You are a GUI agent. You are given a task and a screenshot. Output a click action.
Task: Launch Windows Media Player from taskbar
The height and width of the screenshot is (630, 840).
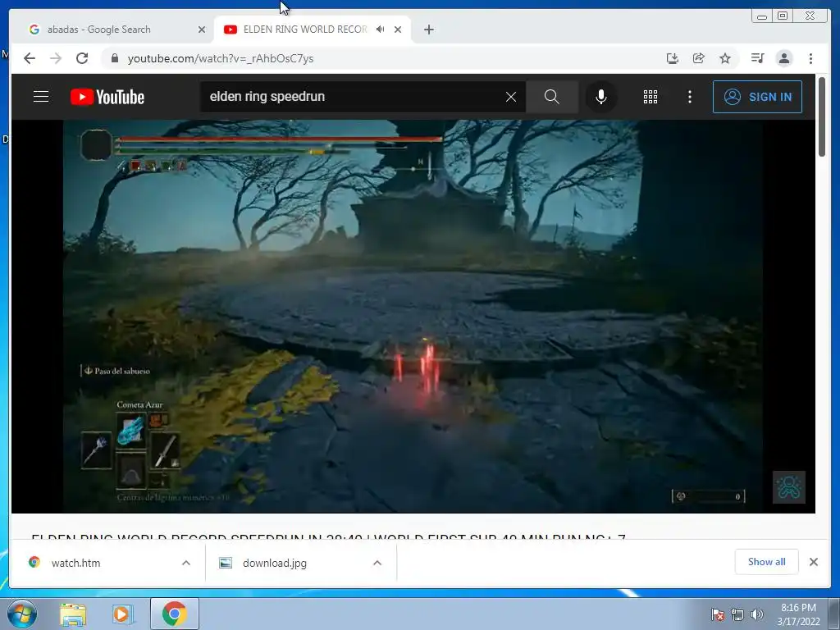click(123, 614)
